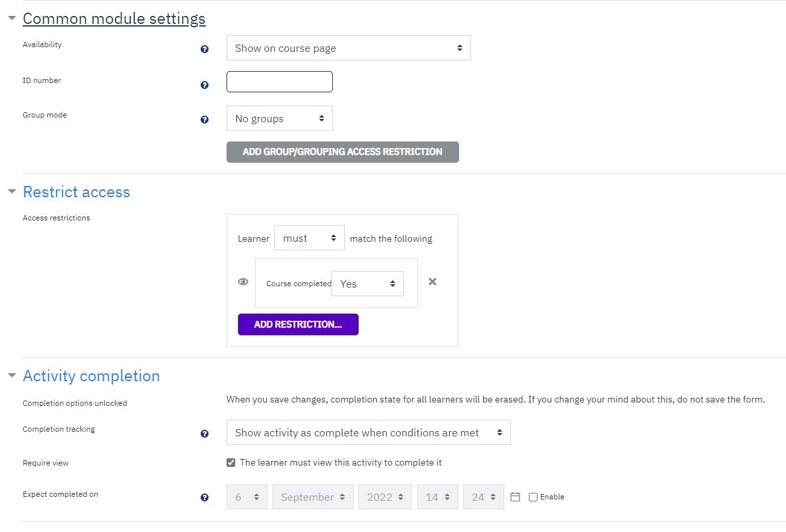786x532 pixels.
Task: Toggle the eye icon for restriction visibility
Action: 243,282
